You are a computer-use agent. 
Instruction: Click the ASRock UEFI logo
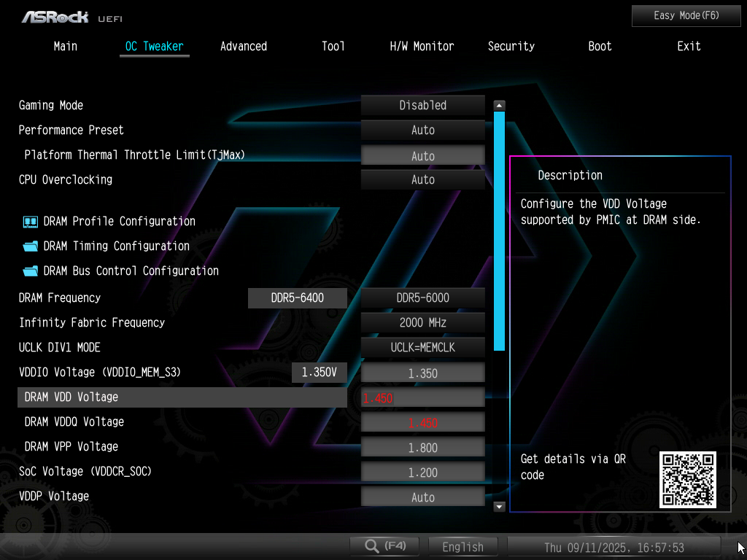pos(72,17)
